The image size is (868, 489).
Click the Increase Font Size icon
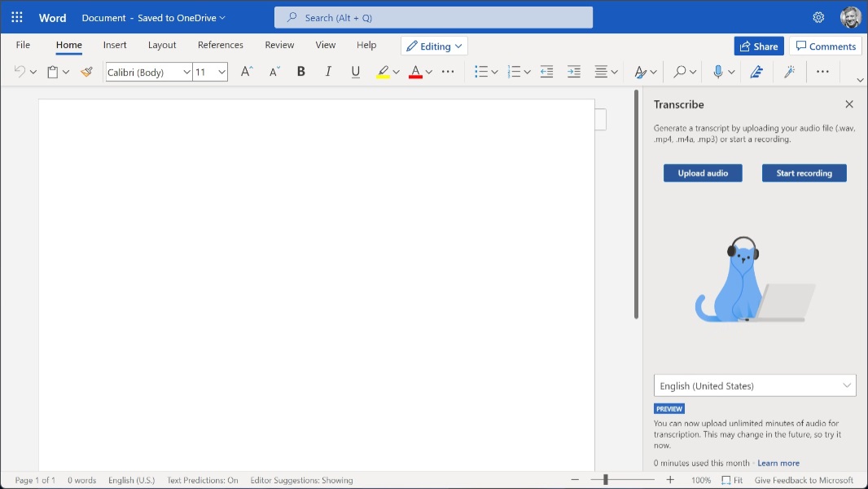pyautogui.click(x=246, y=72)
